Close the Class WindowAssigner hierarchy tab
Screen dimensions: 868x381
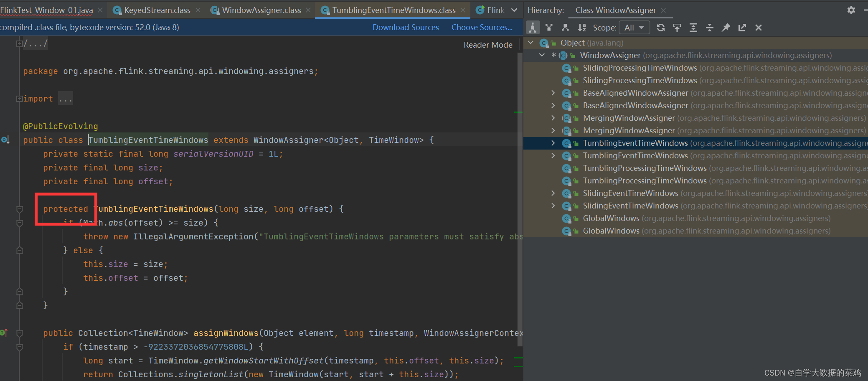663,10
